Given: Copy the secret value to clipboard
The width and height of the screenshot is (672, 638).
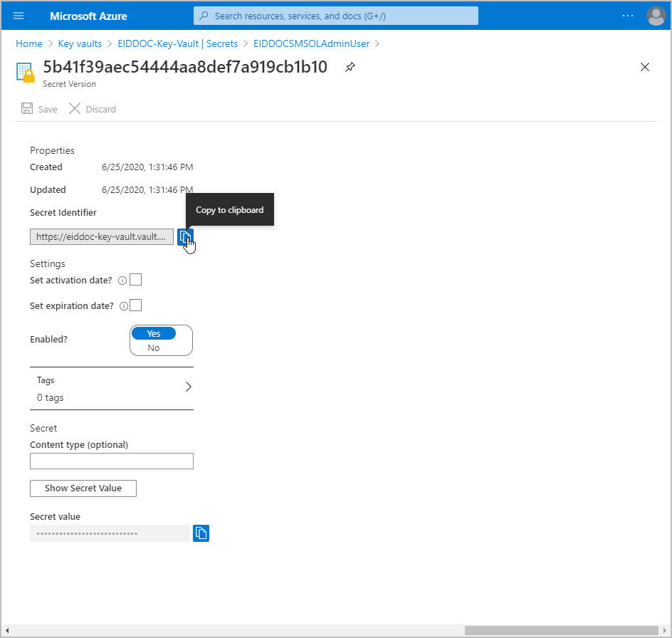Looking at the screenshot, I should click(201, 533).
